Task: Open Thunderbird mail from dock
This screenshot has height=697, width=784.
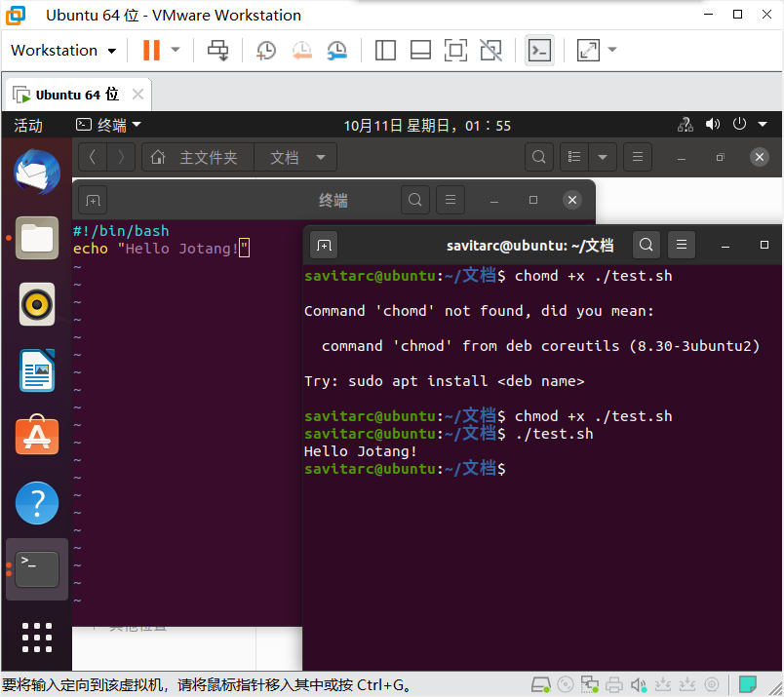Action: point(37,172)
